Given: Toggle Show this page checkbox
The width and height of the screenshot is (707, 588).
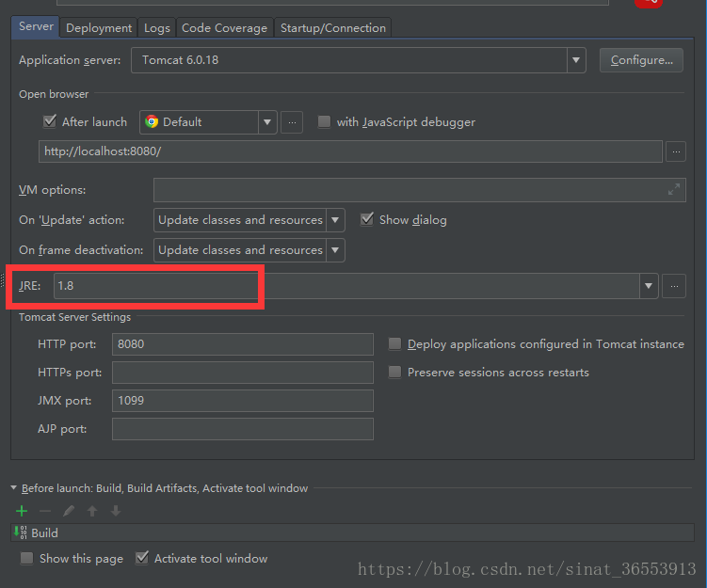Looking at the screenshot, I should (x=26, y=558).
